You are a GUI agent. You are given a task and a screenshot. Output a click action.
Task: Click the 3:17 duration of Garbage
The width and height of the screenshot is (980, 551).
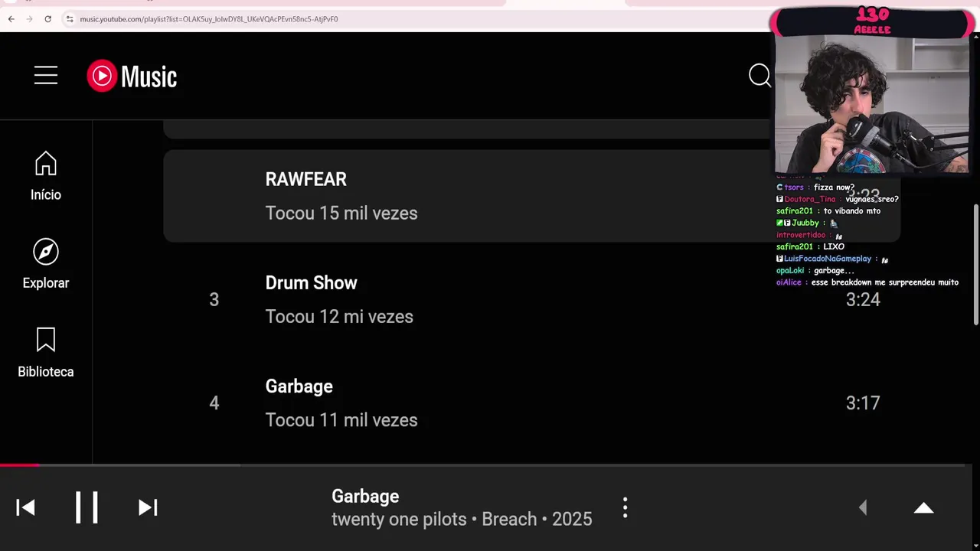(x=863, y=403)
